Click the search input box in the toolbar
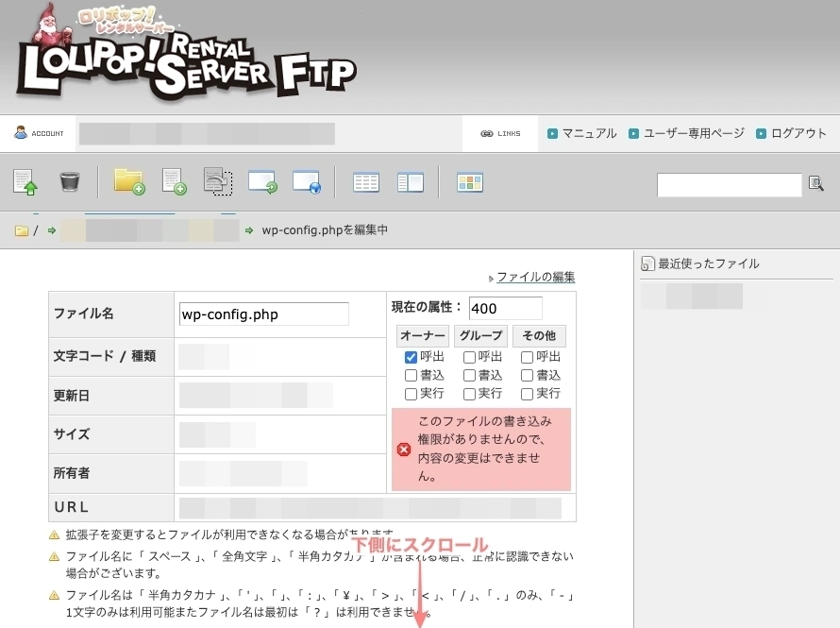Viewport: 840px width, 628px height. coord(730,185)
